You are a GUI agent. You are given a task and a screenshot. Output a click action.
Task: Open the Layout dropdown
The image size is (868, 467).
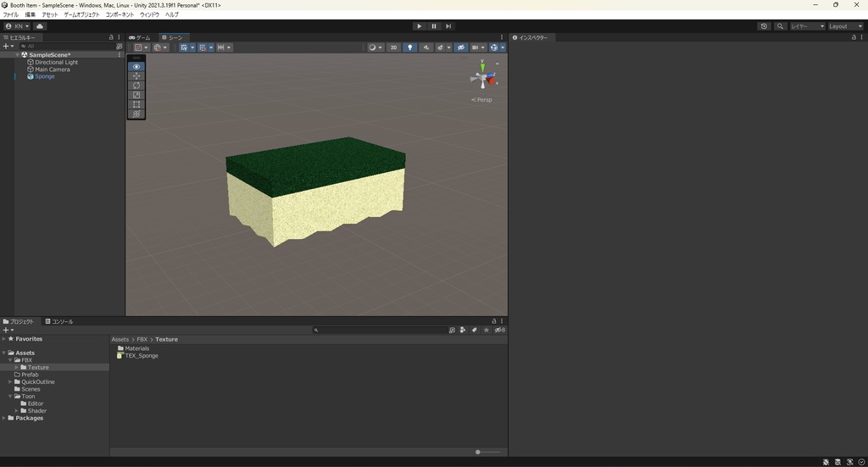[845, 26]
